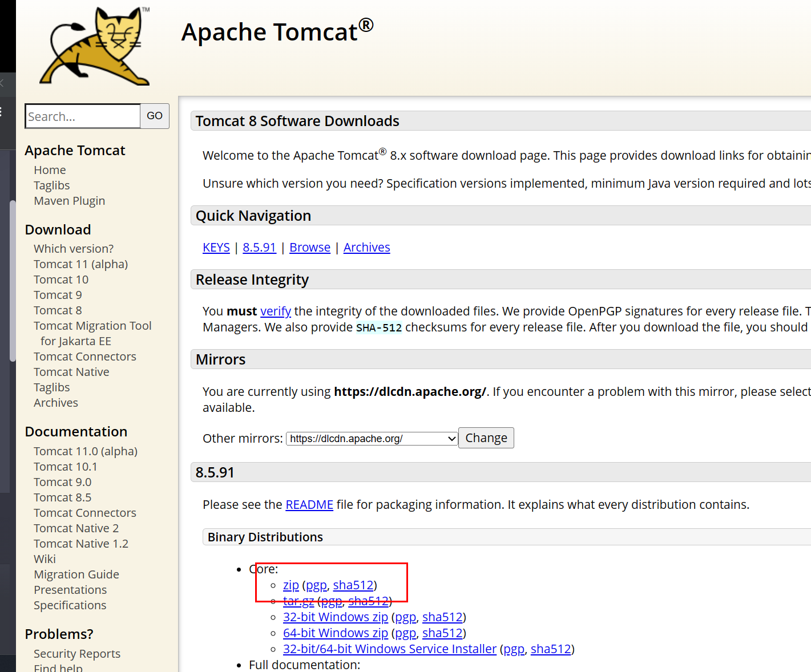Expand the Other mirrors dropdown
The image size is (811, 672).
point(372,438)
